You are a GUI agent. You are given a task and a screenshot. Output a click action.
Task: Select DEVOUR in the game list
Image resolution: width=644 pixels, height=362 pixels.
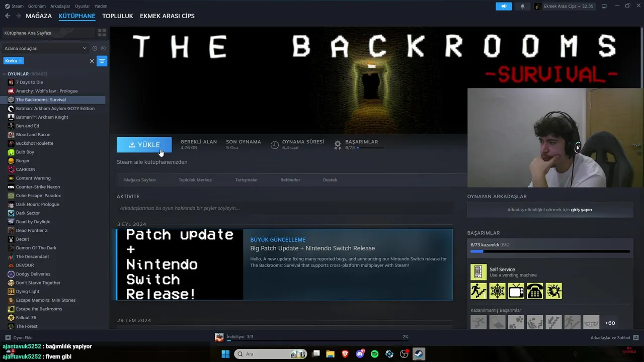click(x=25, y=265)
